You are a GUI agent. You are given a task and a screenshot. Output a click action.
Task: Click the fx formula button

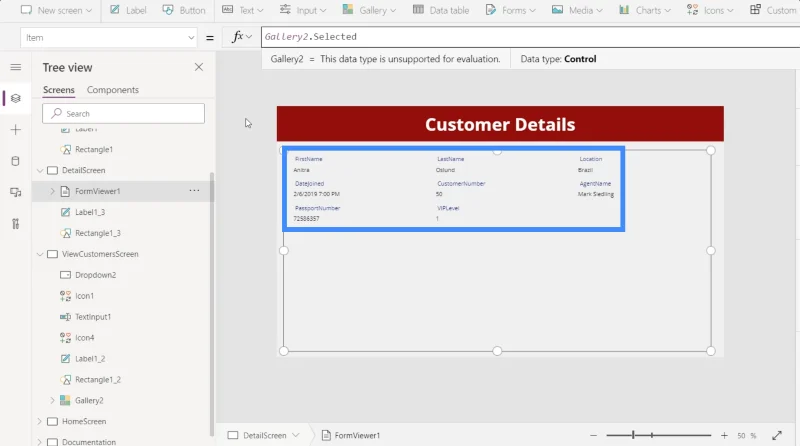241,37
